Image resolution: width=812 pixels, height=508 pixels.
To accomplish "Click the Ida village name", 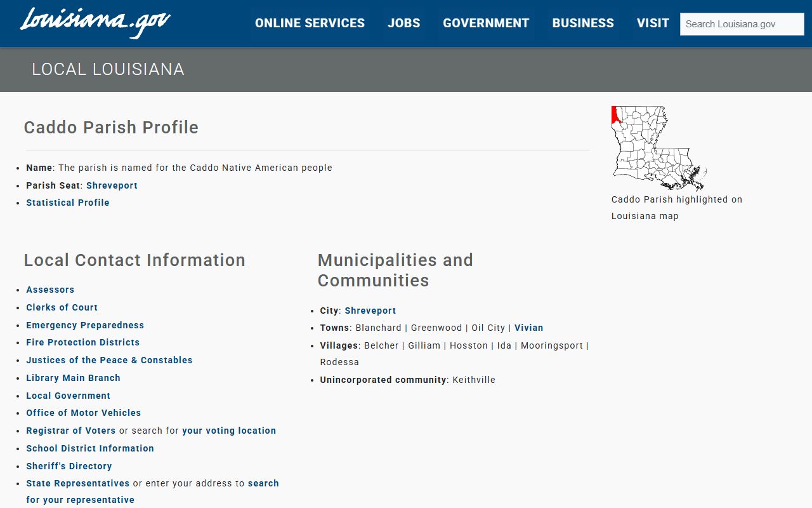I will click(x=504, y=345).
